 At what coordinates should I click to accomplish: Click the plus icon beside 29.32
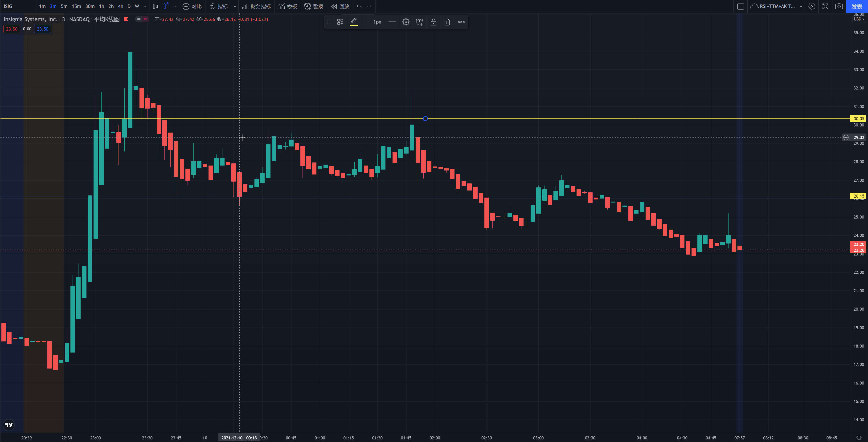tap(846, 138)
